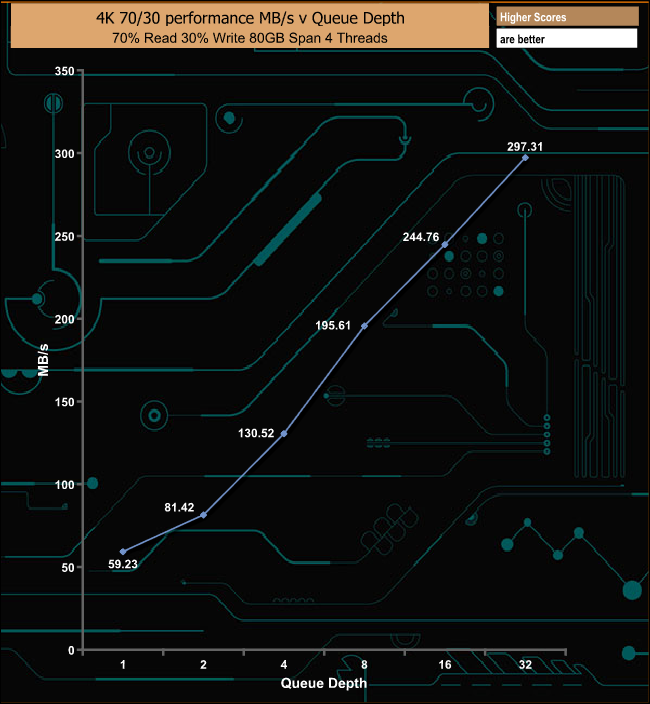Click queue depth 32 on the x-axis
The width and height of the screenshot is (650, 704).
tap(526, 665)
